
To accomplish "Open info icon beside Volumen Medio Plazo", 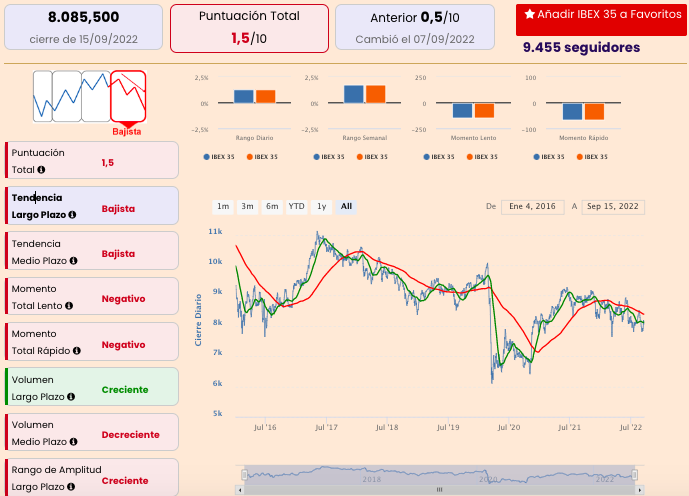I will [x=73, y=442].
